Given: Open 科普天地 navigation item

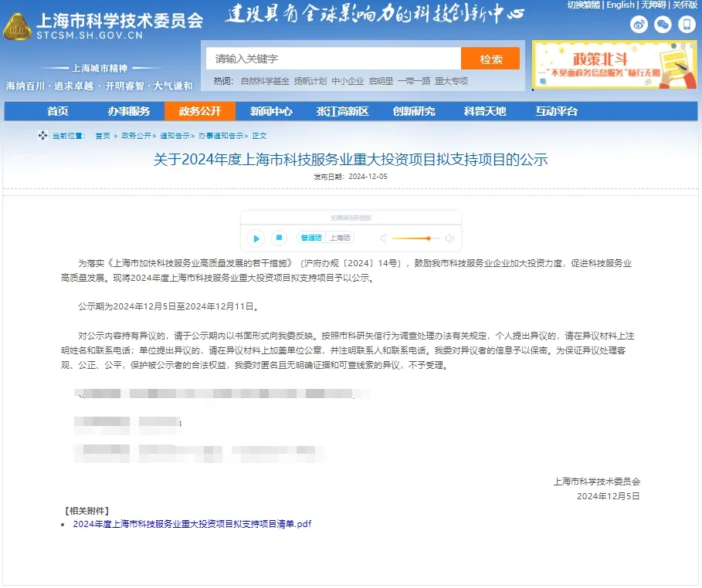Looking at the screenshot, I should pos(485,111).
